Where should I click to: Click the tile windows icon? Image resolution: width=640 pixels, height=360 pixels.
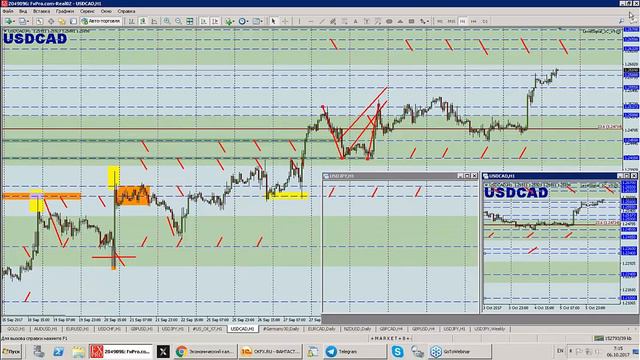coord(190,21)
